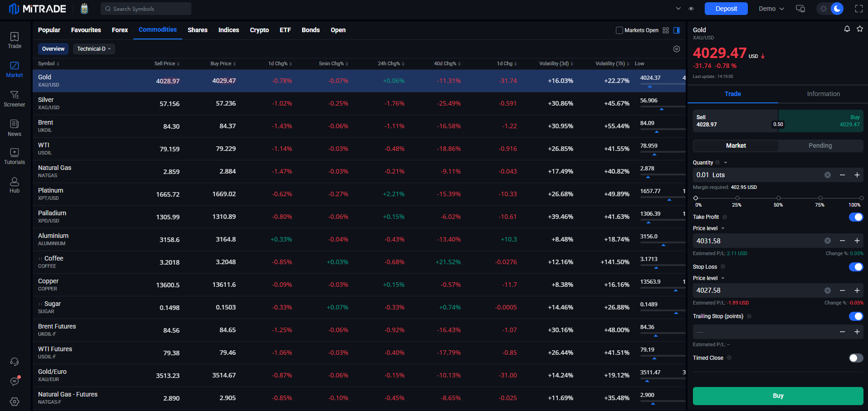Open the News sidebar icon
The image size is (868, 411).
tap(15, 128)
